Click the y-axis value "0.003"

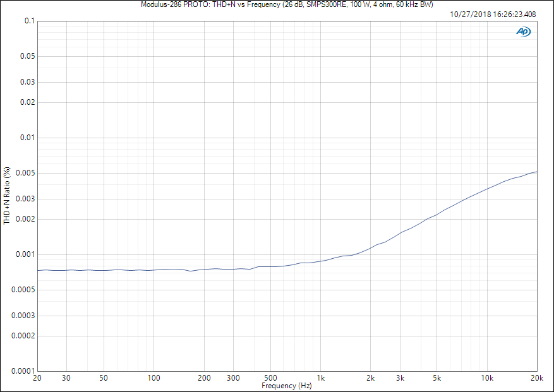26,199
